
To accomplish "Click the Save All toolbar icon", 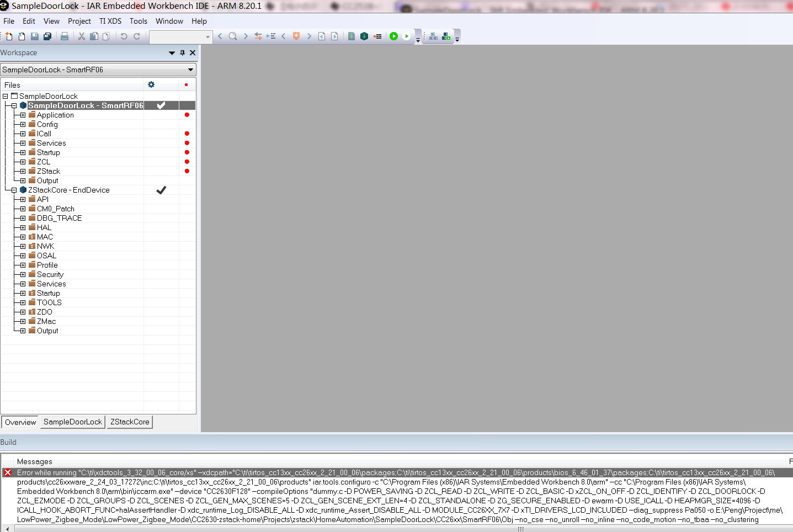I will (47, 36).
